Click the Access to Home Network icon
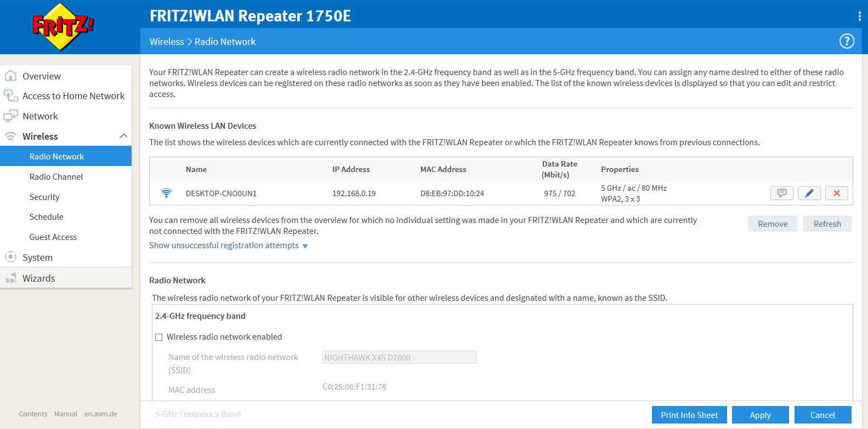This screenshot has width=868, height=429. (x=10, y=96)
